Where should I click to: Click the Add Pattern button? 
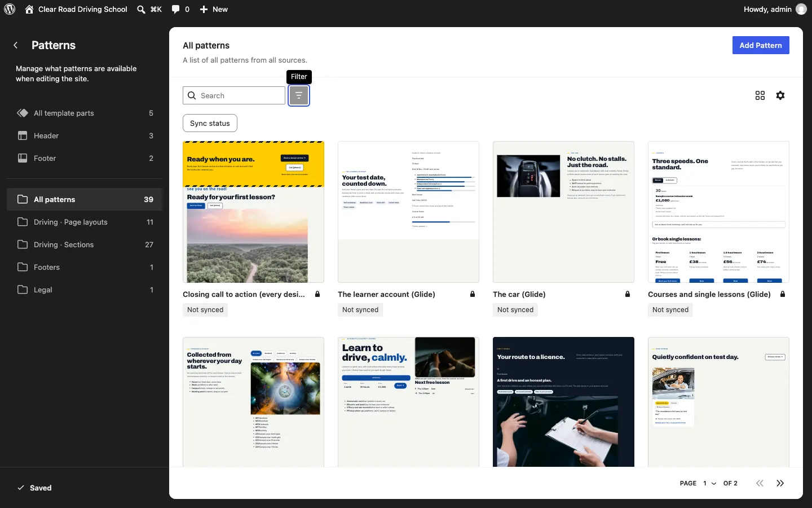point(761,45)
